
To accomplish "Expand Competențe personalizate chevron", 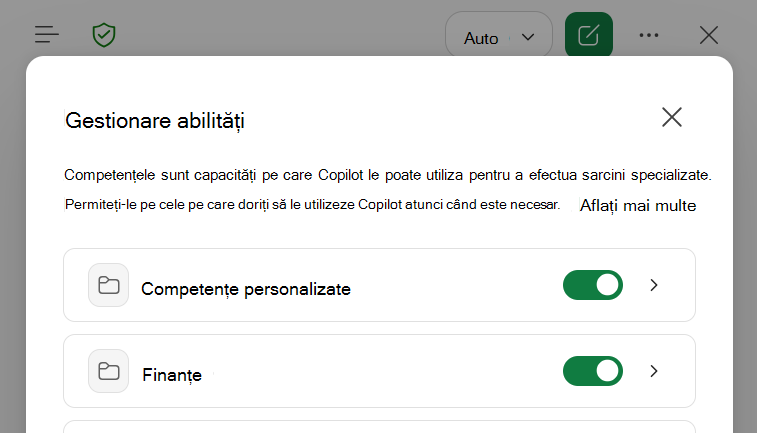I will (x=654, y=285).
